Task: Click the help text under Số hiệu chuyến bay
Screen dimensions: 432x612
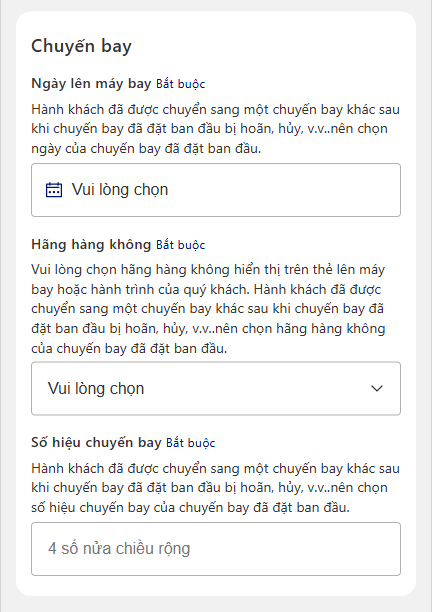Action: pyautogui.click(x=215, y=487)
